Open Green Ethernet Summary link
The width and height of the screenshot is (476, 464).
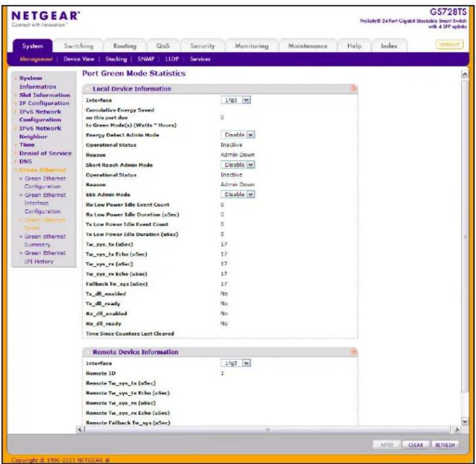click(x=45, y=240)
